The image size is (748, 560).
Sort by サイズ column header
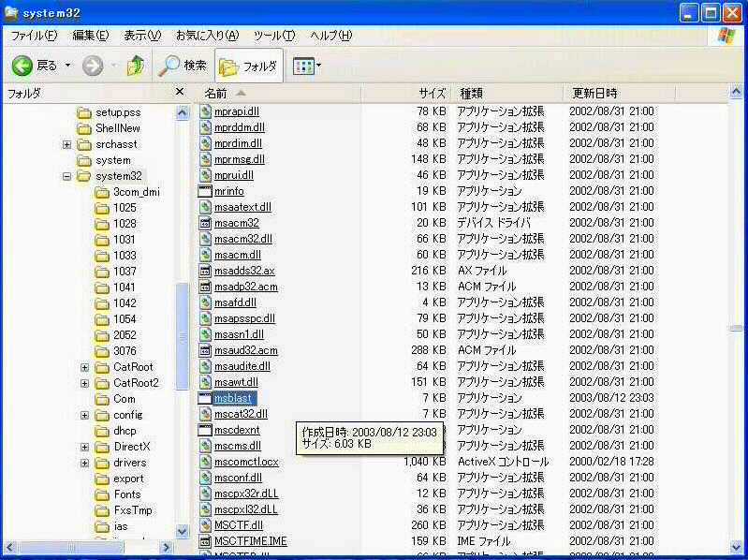pyautogui.click(x=406, y=94)
